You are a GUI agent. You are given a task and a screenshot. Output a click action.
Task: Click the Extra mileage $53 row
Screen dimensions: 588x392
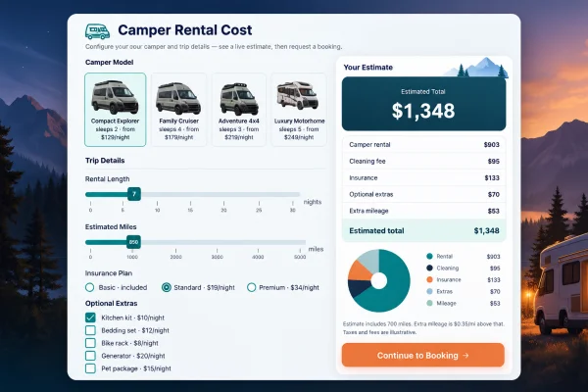[x=424, y=211]
